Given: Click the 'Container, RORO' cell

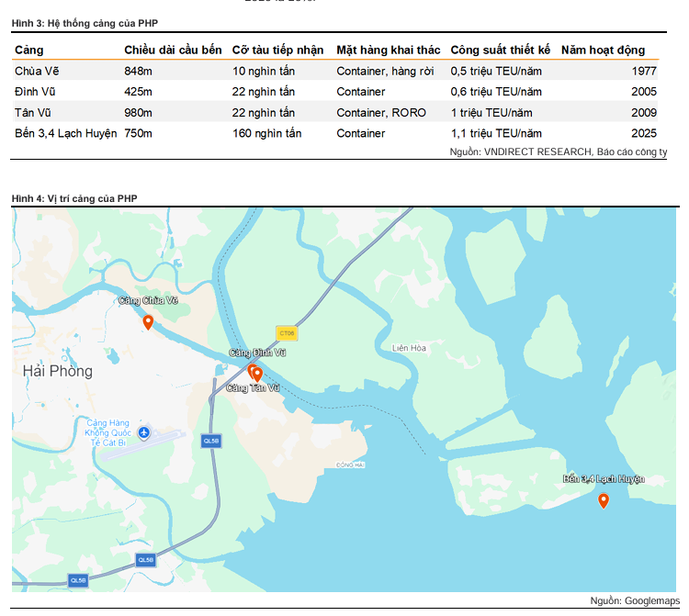Looking at the screenshot, I should (x=381, y=113).
